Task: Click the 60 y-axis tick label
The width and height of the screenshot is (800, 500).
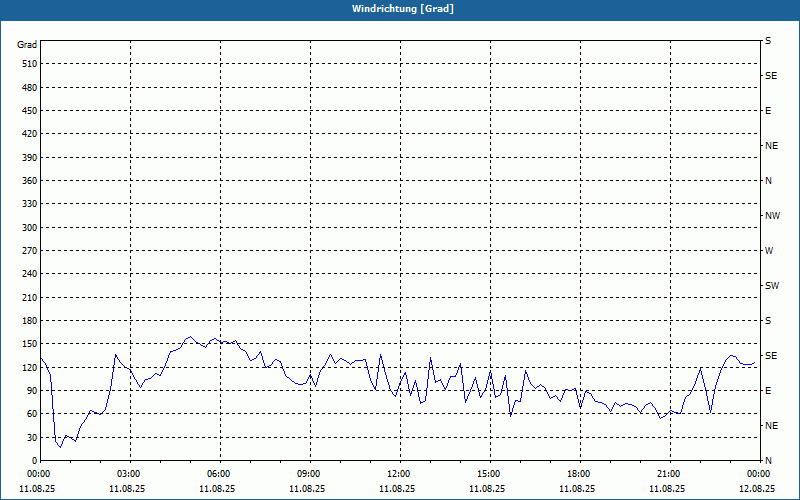Action: (x=32, y=414)
